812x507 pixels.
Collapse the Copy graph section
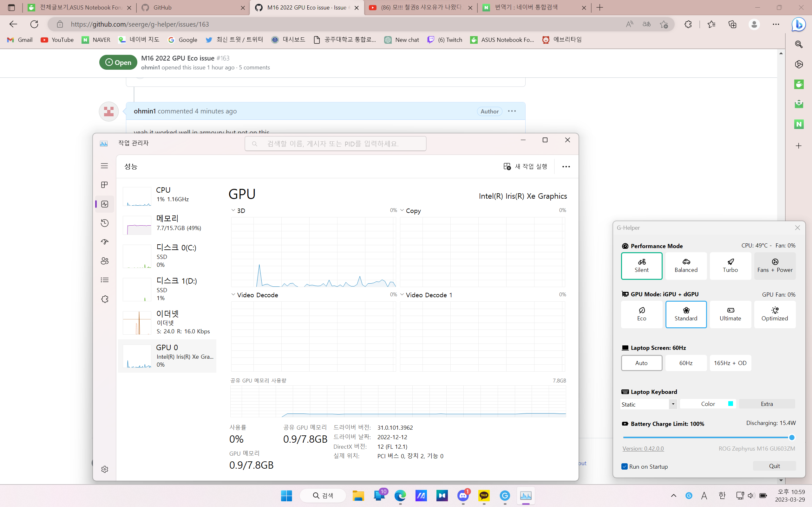pyautogui.click(x=403, y=210)
